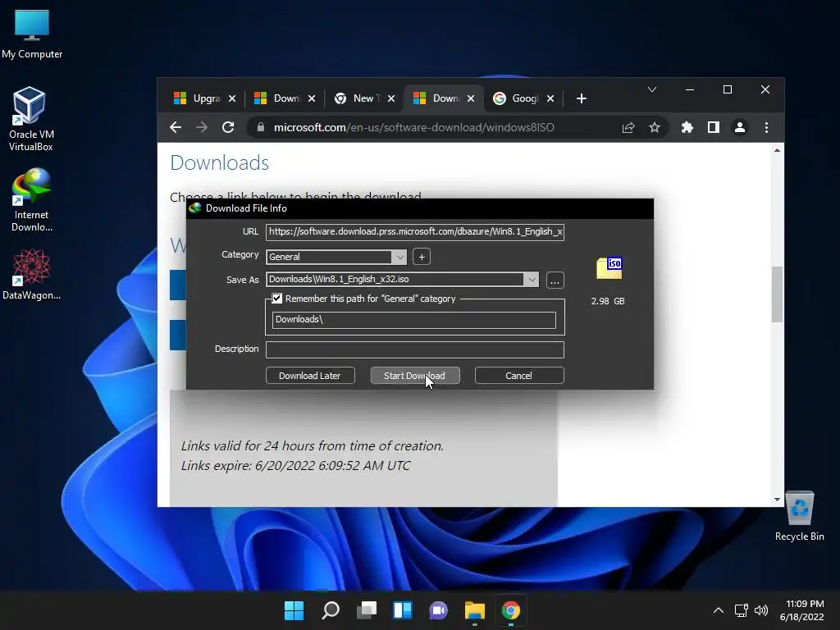Screen dimensions: 840x630
Task: Expand the Save As path dropdown
Action: (532, 280)
